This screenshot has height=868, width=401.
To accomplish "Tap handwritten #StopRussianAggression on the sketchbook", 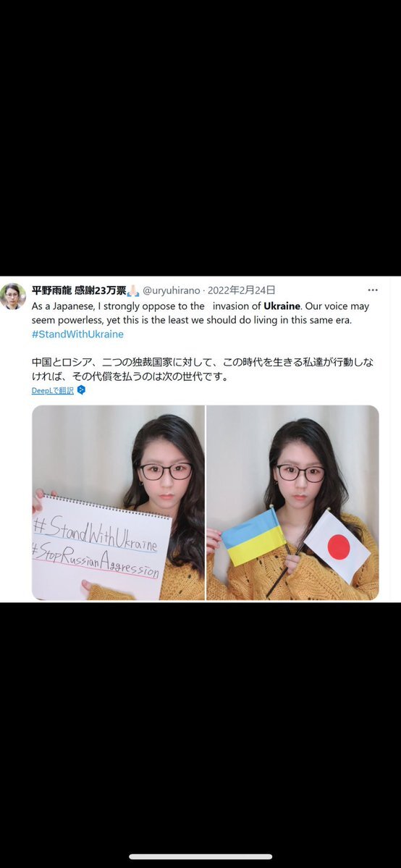I will point(96,559).
